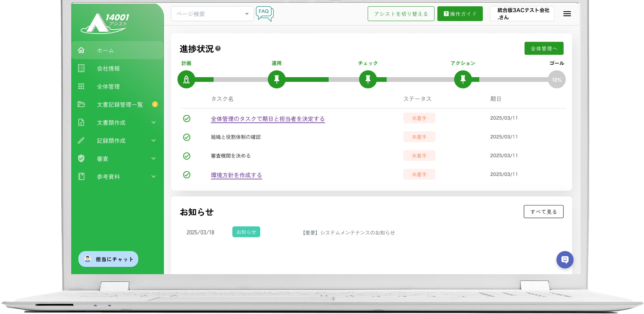Open the 担当にチャット button

[x=108, y=259]
